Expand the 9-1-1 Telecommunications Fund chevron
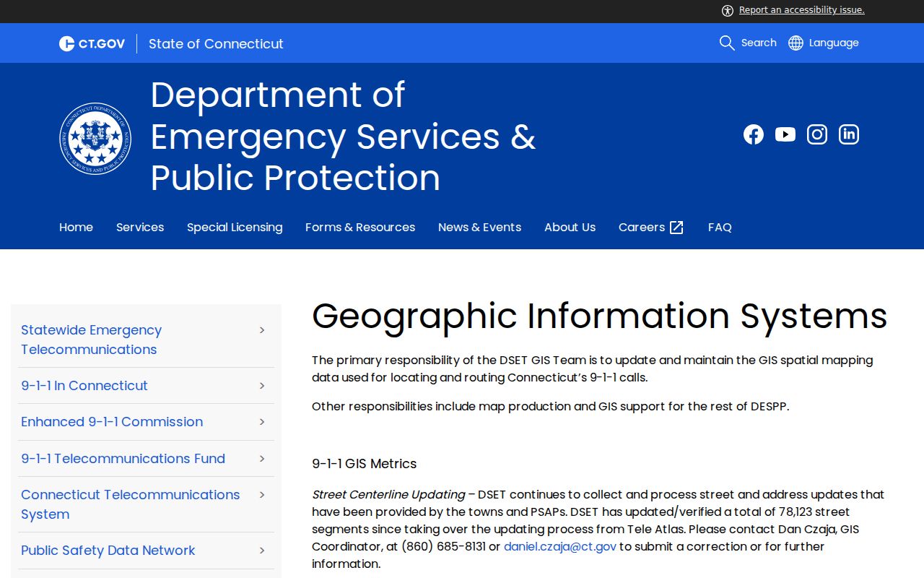The height and width of the screenshot is (578, 924). point(262,459)
